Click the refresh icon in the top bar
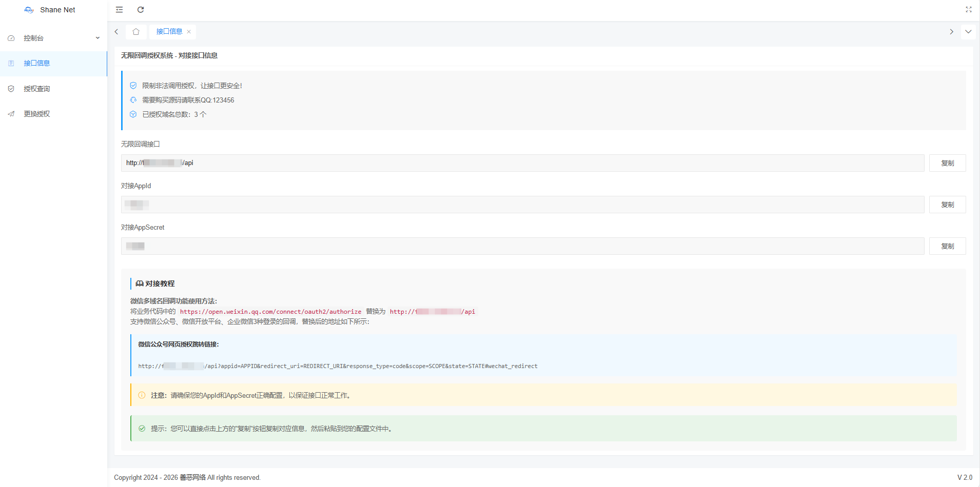Viewport: 980px width, 487px height. tap(141, 10)
